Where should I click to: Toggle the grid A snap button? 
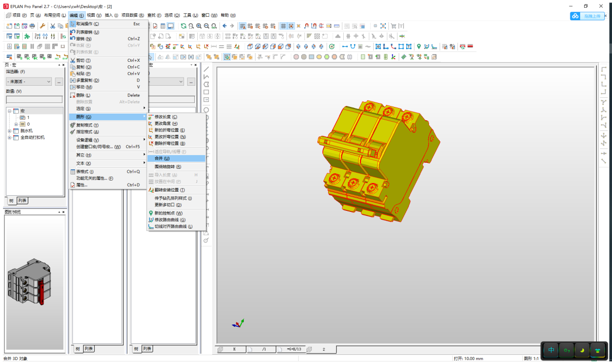[243, 26]
